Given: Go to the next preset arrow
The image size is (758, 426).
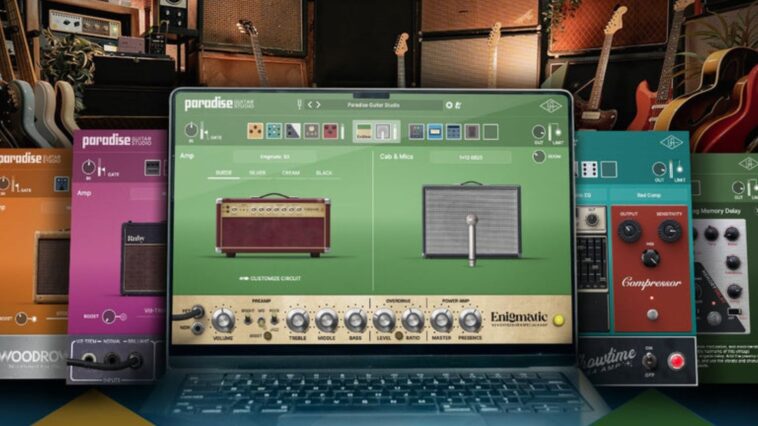Looking at the screenshot, I should (x=318, y=104).
